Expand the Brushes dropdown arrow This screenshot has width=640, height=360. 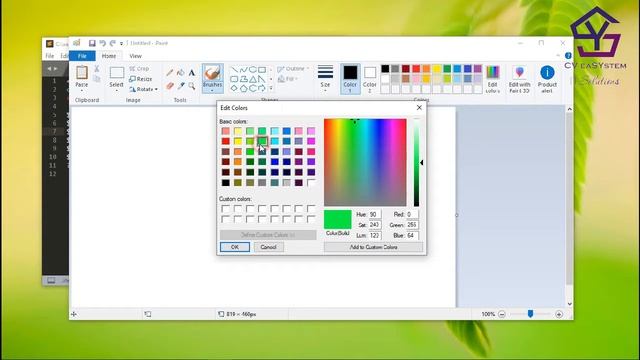[212, 91]
